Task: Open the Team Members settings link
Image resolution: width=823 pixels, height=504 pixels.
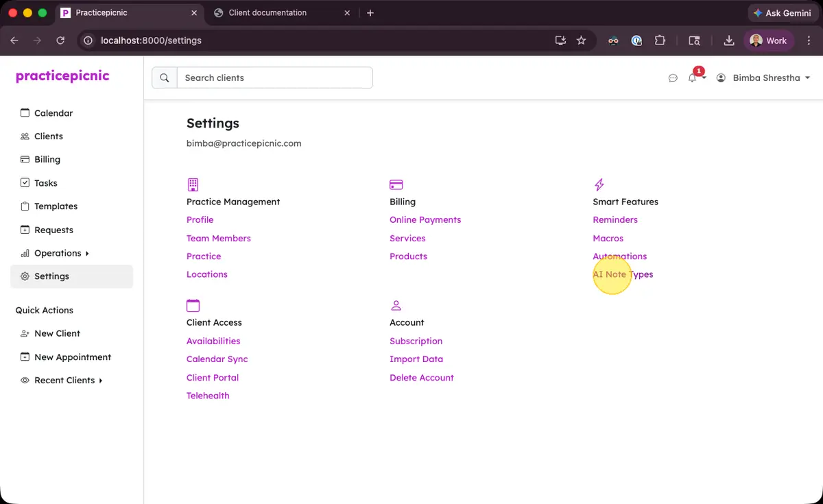Action: pyautogui.click(x=219, y=238)
